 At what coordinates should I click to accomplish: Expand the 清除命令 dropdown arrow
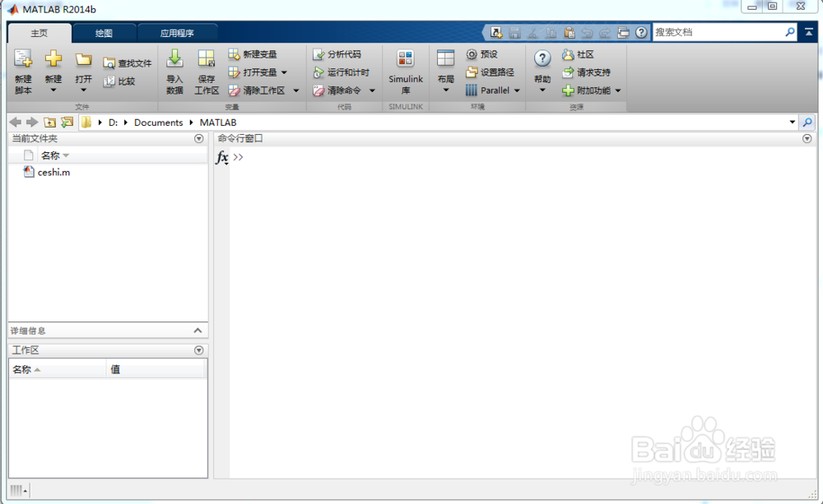coord(372,90)
